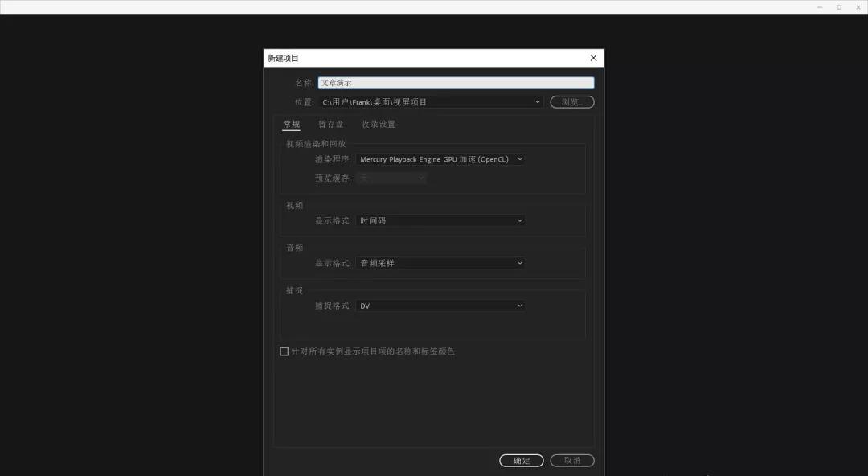点击窗口最小化按钮
Viewport: 868px width, 476px height.
(819, 7)
